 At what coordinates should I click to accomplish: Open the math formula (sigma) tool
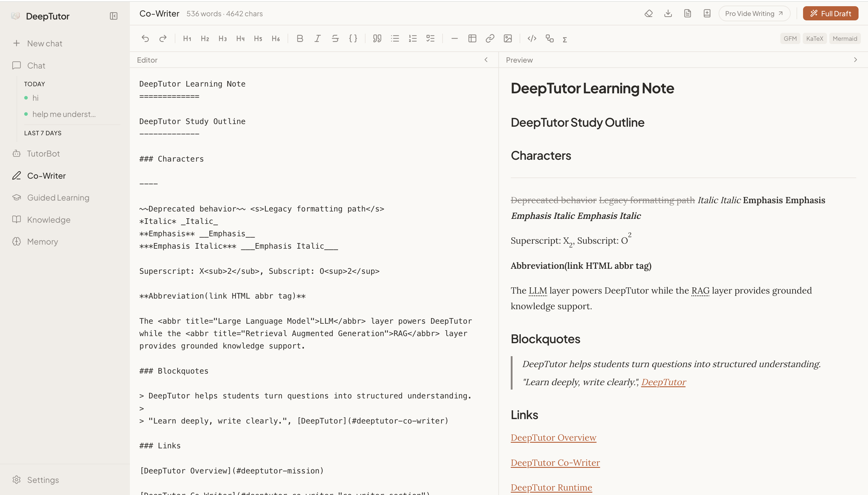565,39
